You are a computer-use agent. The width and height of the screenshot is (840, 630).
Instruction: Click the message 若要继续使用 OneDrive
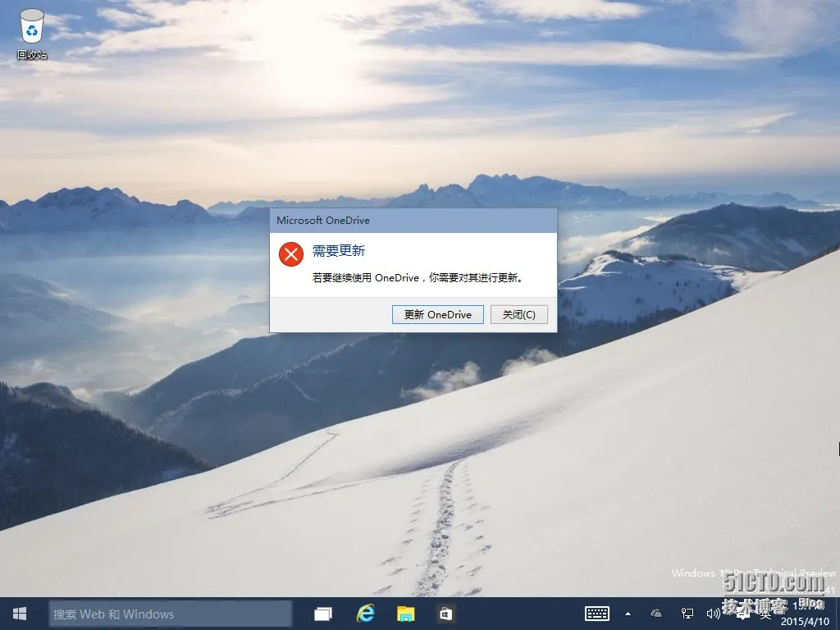click(418, 278)
